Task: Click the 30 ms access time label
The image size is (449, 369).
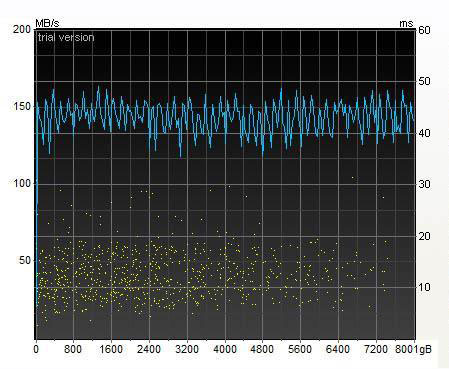Action: [x=424, y=184]
